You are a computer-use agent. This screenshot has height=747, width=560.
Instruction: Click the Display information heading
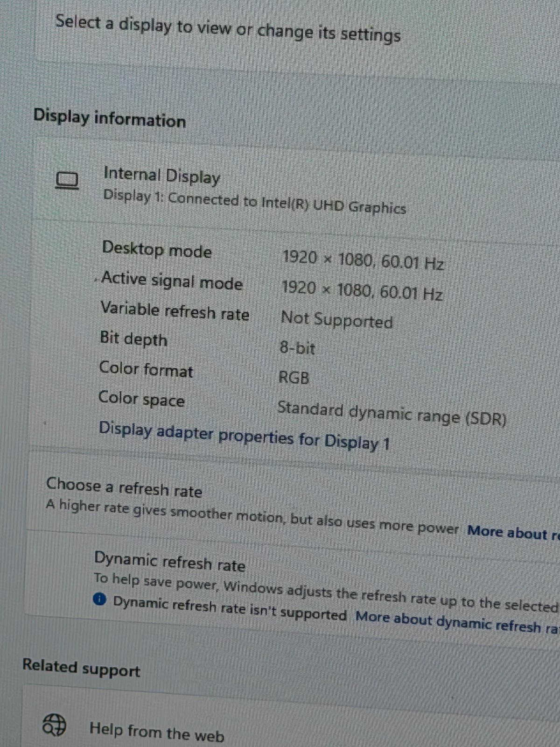click(x=110, y=118)
